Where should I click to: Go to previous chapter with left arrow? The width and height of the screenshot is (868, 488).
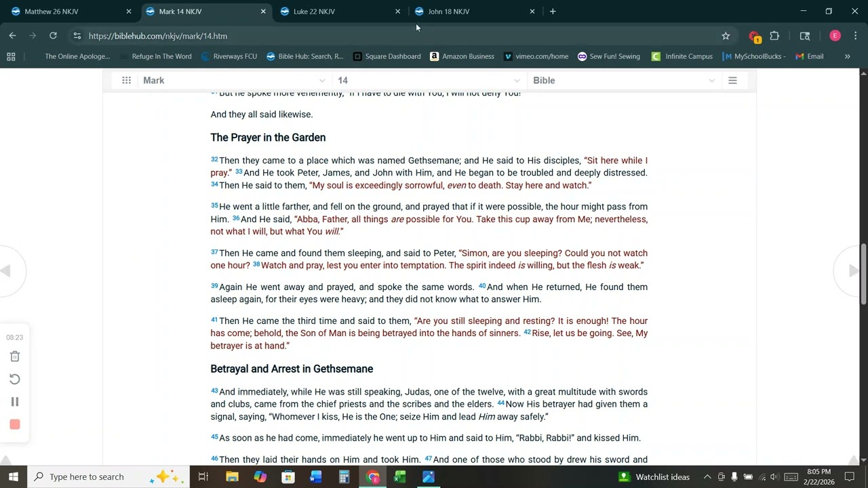pyautogui.click(x=7, y=270)
